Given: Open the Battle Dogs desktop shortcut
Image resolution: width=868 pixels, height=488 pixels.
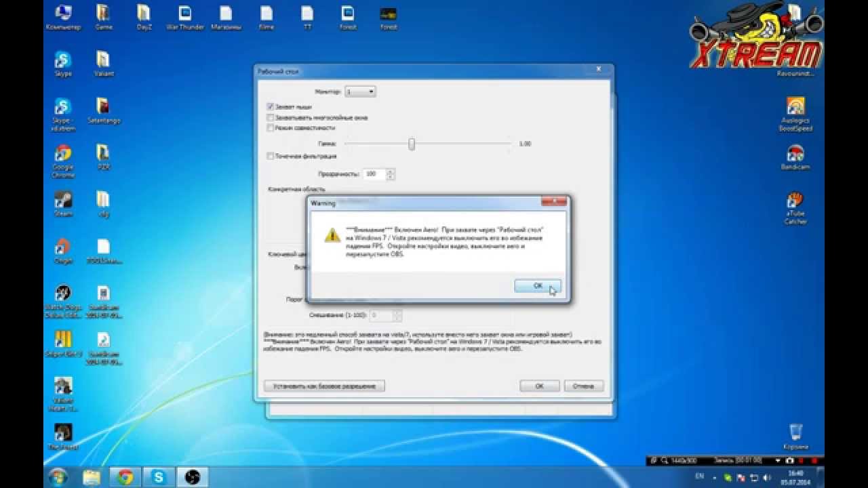Looking at the screenshot, I should coord(63,302).
